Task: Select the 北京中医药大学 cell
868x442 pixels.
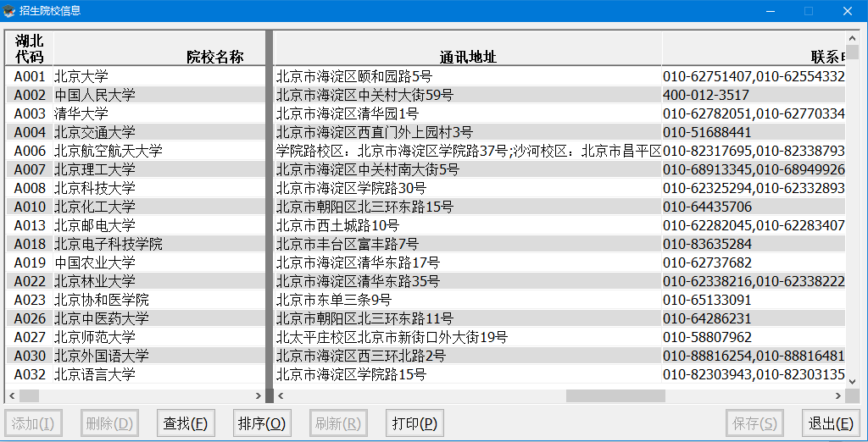Action: [x=159, y=318]
